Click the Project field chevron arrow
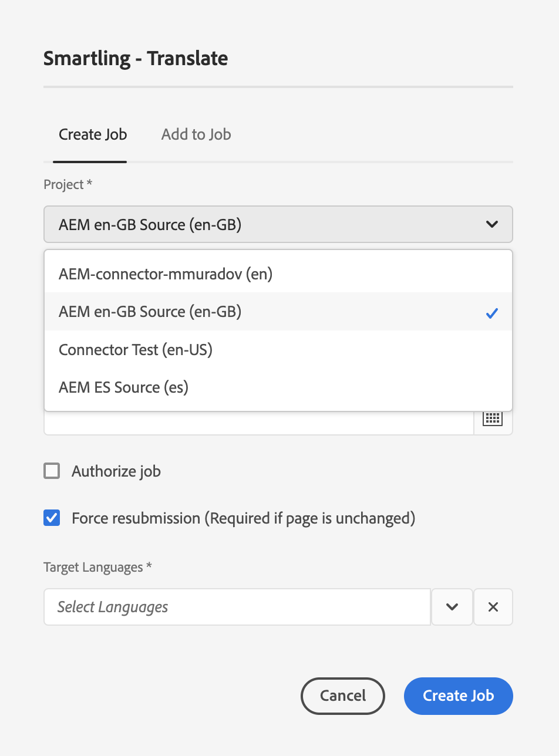 (x=492, y=224)
